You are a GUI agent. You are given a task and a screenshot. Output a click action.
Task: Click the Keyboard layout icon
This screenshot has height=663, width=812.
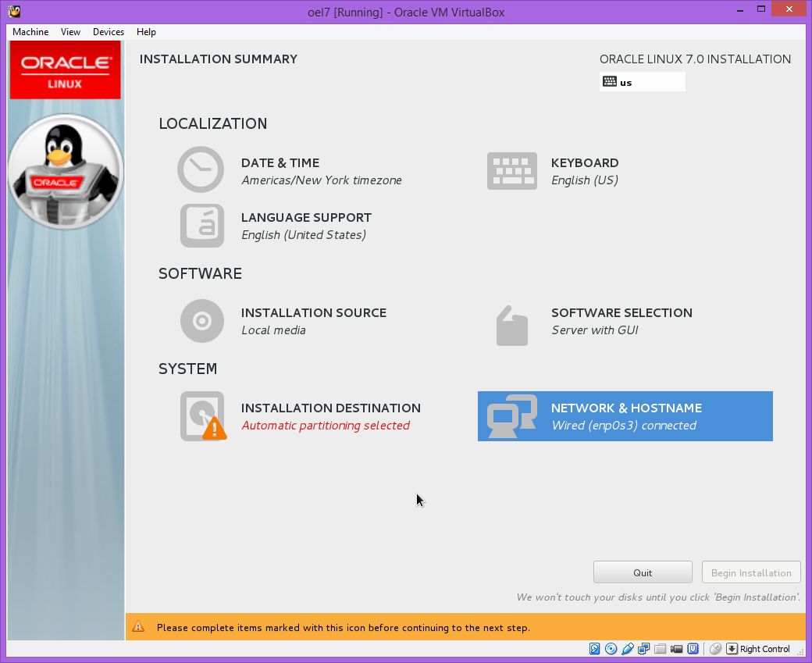click(x=511, y=171)
